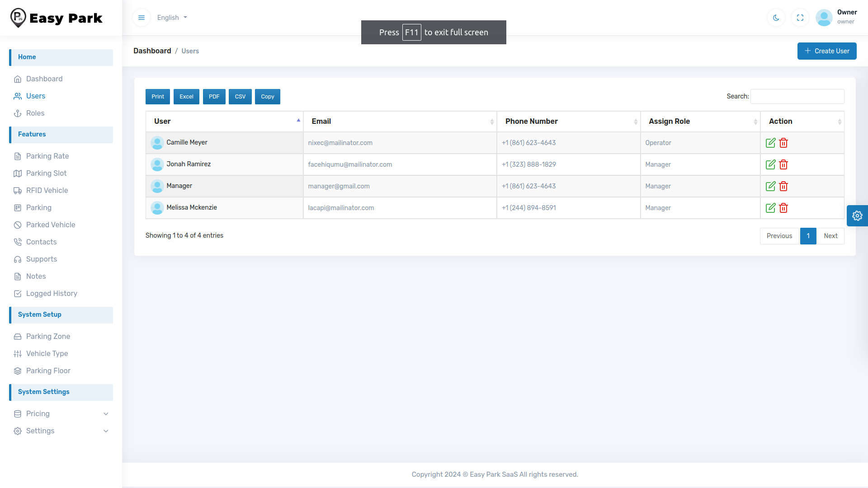The image size is (868, 488).
Task: Open the English language dropdown
Action: coord(172,18)
